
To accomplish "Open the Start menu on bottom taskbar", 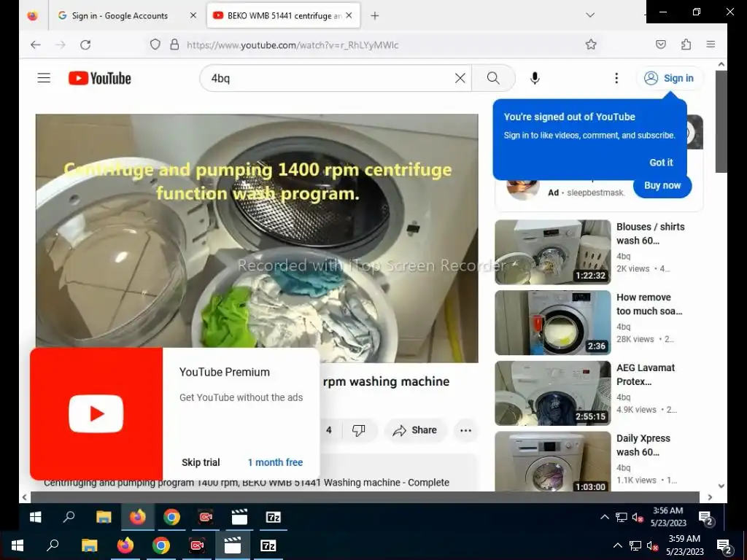I will [18, 545].
